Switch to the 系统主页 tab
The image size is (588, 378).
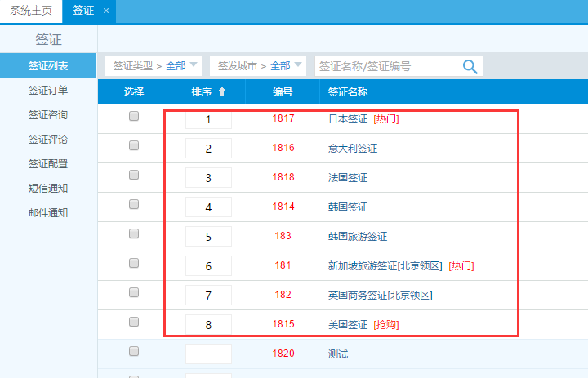[30, 11]
